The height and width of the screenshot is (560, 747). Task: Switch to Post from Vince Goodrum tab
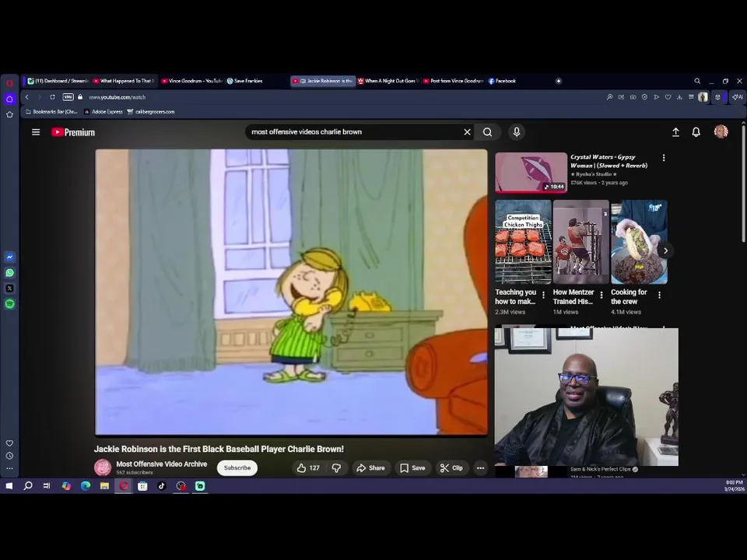point(454,81)
